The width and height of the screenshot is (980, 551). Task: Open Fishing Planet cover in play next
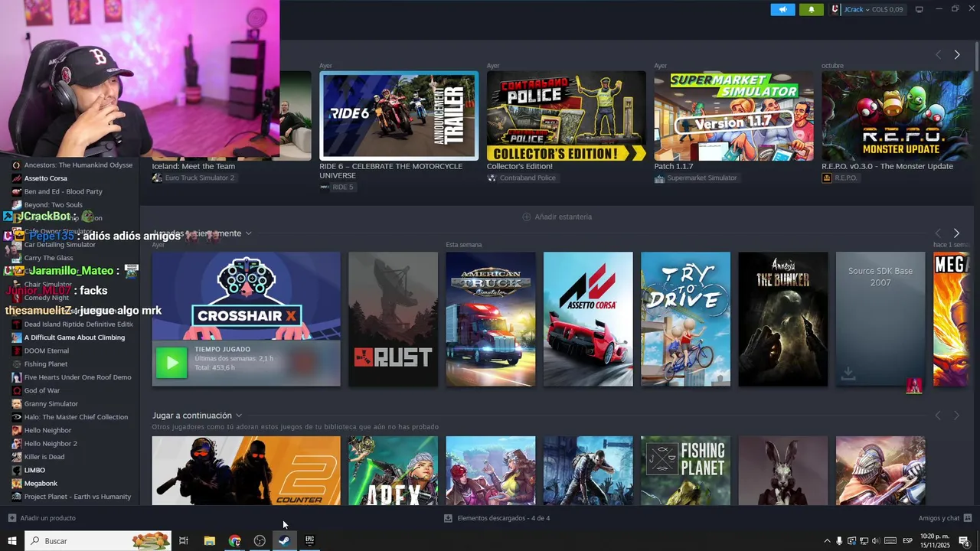coord(685,471)
